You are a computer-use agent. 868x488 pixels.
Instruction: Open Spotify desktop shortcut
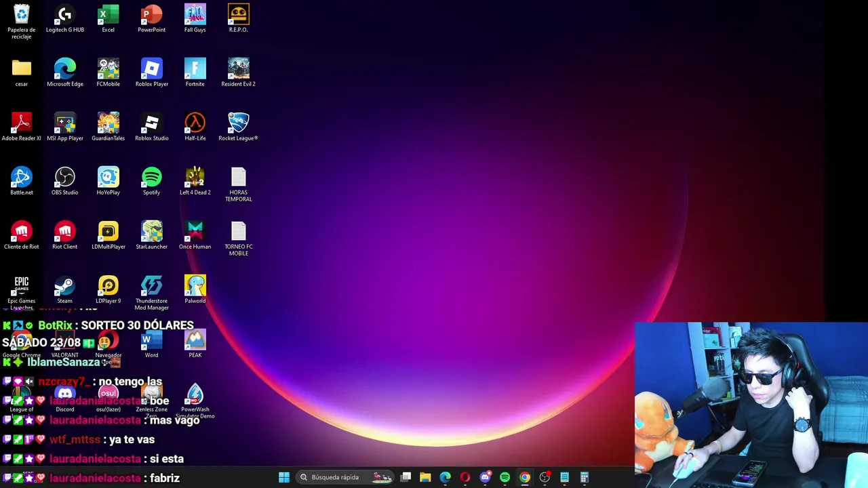[x=152, y=182]
